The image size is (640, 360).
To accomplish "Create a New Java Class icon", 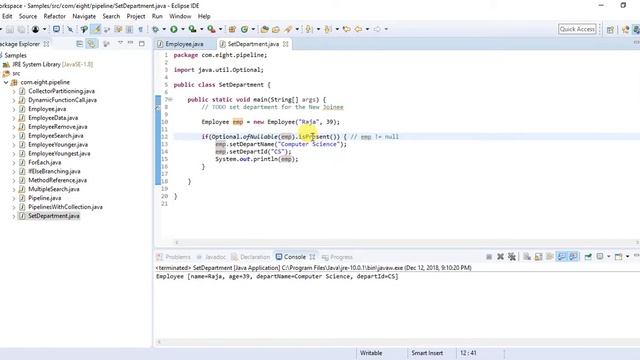I will click(x=244, y=29).
